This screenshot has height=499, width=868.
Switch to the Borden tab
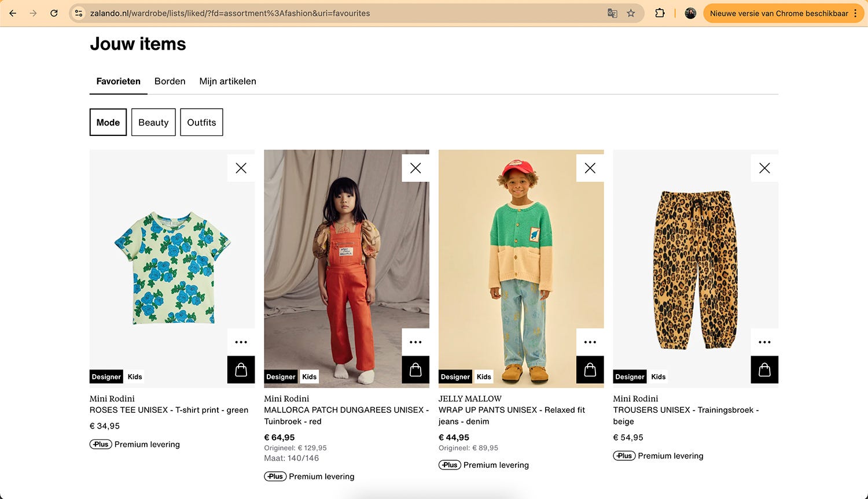pos(170,82)
